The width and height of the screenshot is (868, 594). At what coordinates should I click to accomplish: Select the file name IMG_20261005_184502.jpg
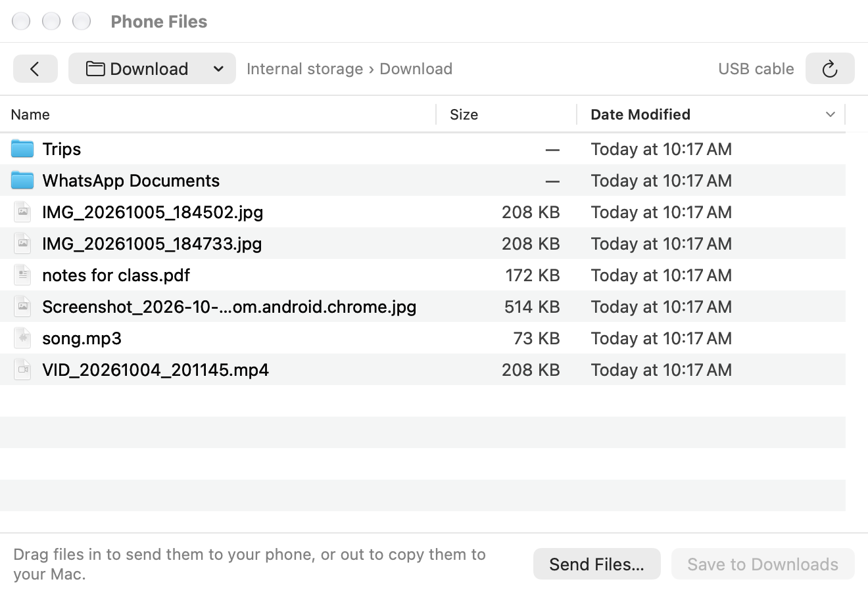pyautogui.click(x=153, y=212)
